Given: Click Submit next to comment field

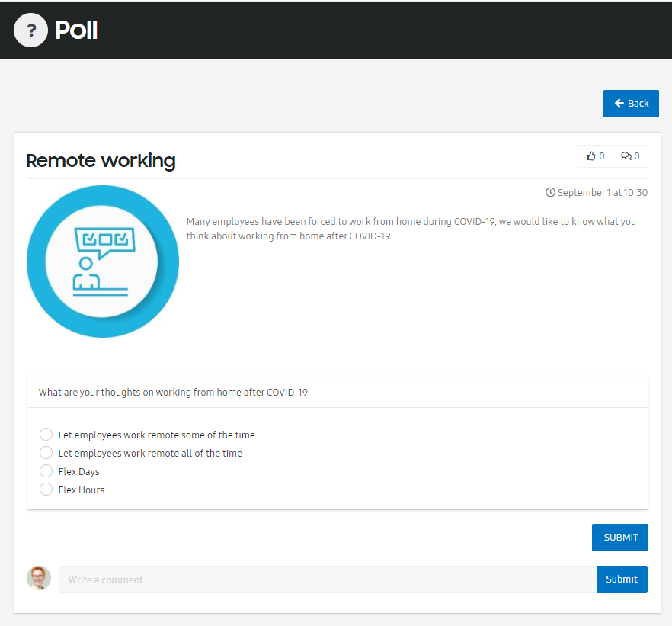Looking at the screenshot, I should [x=622, y=579].
